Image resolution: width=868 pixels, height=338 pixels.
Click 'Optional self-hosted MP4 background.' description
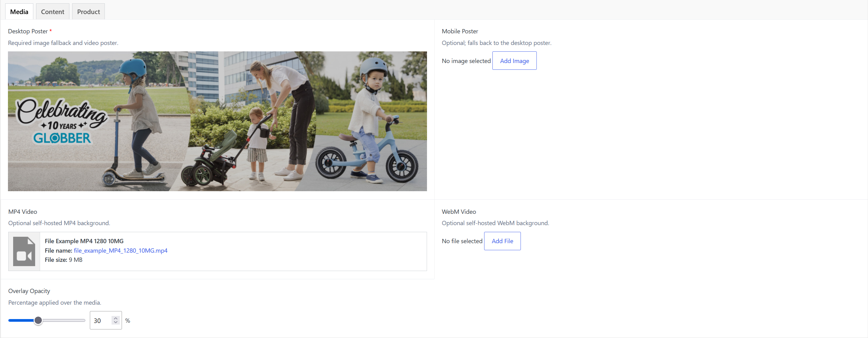(59, 223)
